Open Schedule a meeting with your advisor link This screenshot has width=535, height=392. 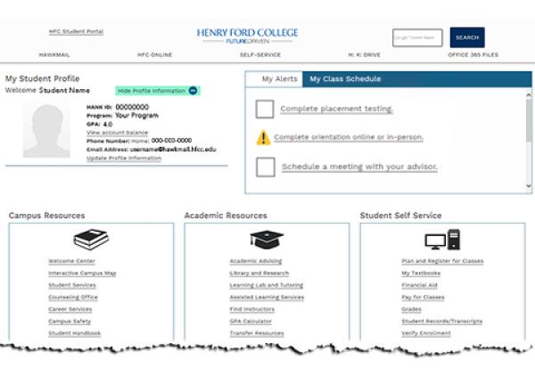(x=359, y=167)
